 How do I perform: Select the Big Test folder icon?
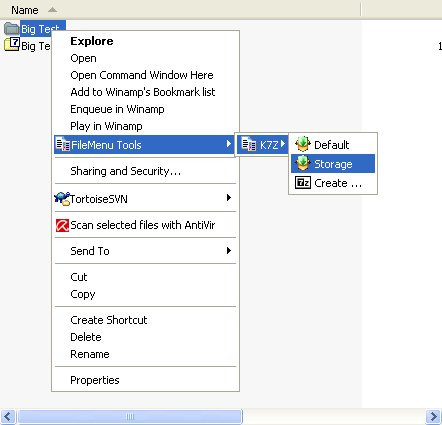pos(12,28)
